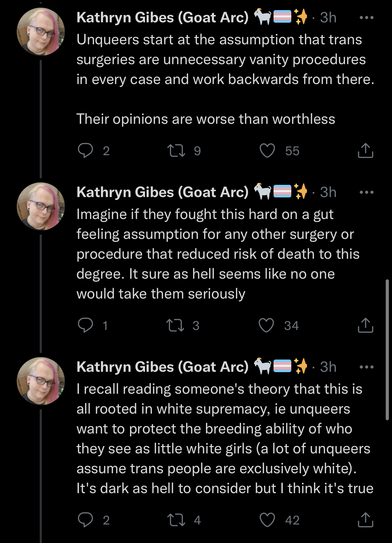Viewport: 392px width, 543px height.
Task: Open more options on first tweet
Action: [366, 17]
